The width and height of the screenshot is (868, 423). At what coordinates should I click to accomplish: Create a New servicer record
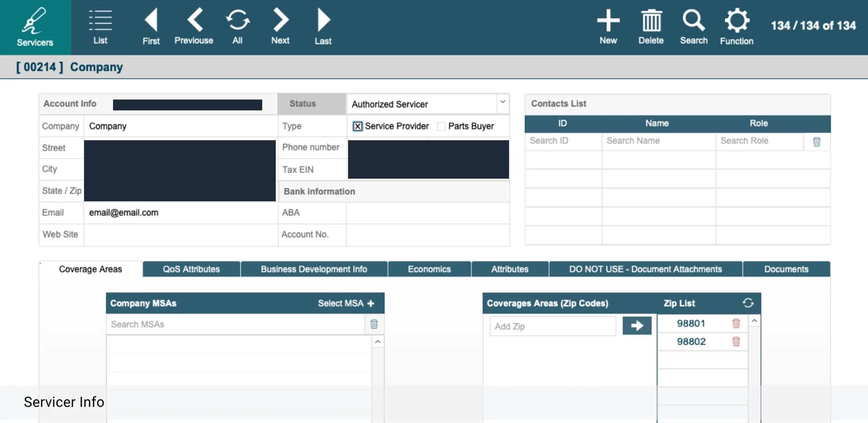[609, 28]
